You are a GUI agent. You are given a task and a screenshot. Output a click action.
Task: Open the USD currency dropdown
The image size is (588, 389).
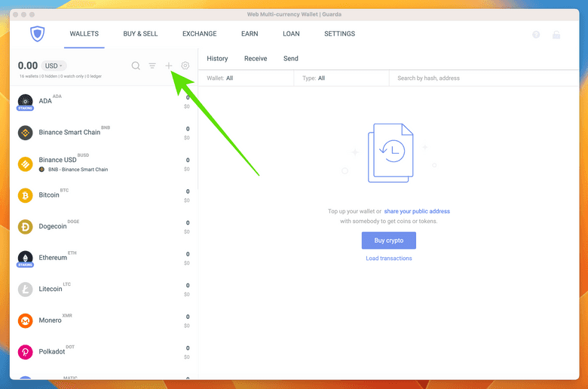coord(53,66)
